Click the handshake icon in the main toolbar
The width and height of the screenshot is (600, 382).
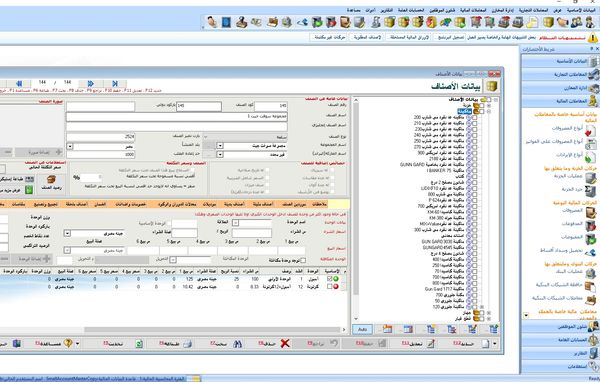point(562,22)
